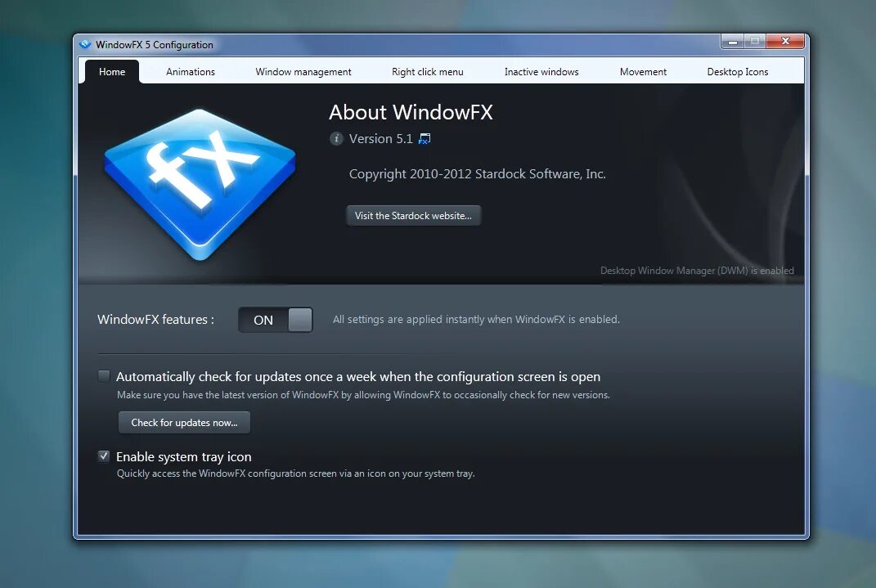Select the Inactive windows tab
The width and height of the screenshot is (876, 588).
point(541,71)
